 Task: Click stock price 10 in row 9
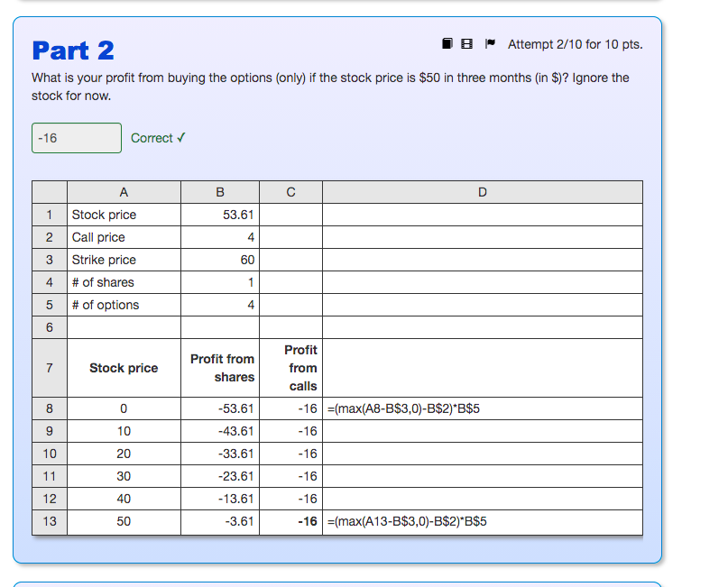[124, 432]
